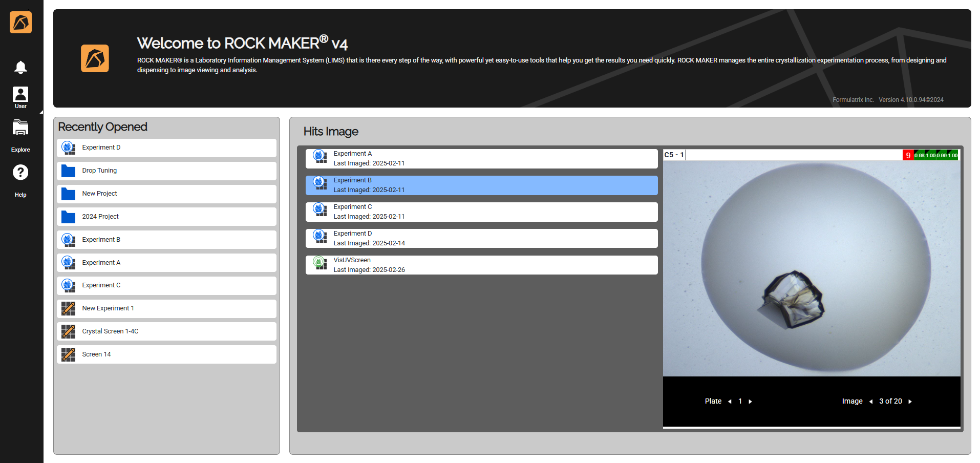Open the Help question mark icon

point(20,173)
